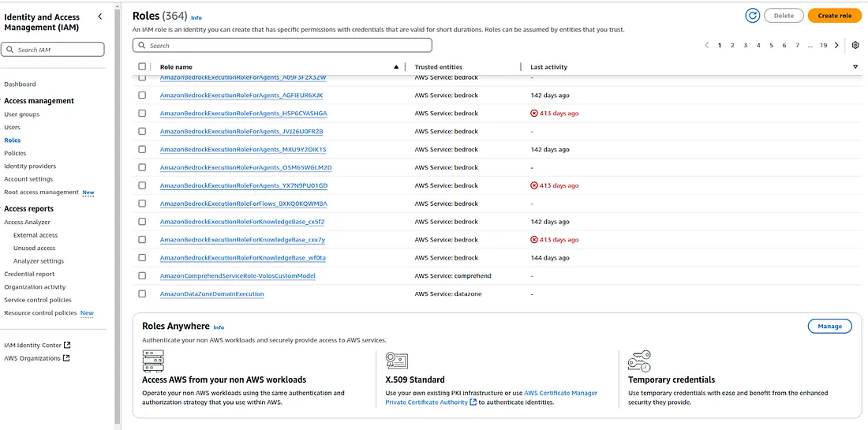Go to page 3 of roles
The image size is (868, 430).
pyautogui.click(x=745, y=46)
